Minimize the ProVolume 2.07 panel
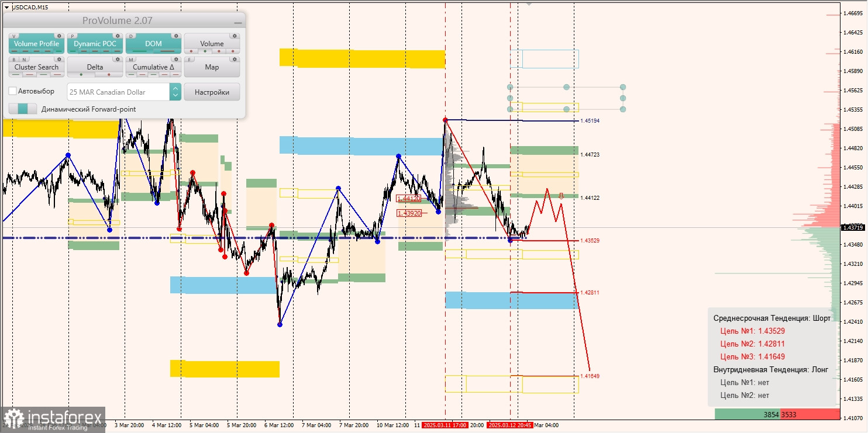This screenshot has width=868, height=433. tap(238, 23)
